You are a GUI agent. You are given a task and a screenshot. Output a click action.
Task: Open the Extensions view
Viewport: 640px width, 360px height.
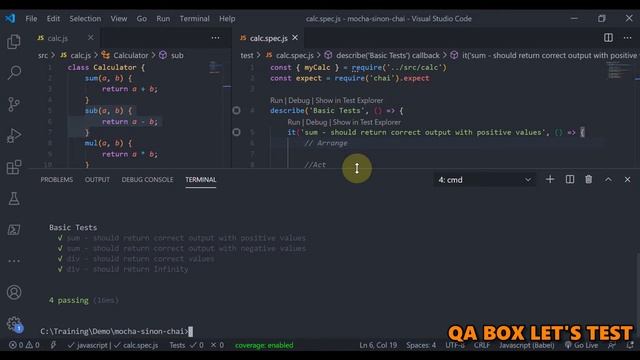pyautogui.click(x=14, y=167)
